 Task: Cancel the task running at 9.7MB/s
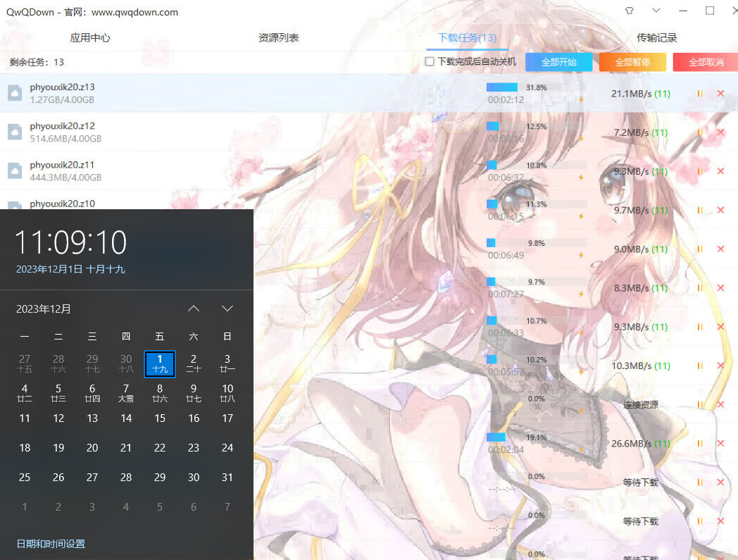point(720,210)
